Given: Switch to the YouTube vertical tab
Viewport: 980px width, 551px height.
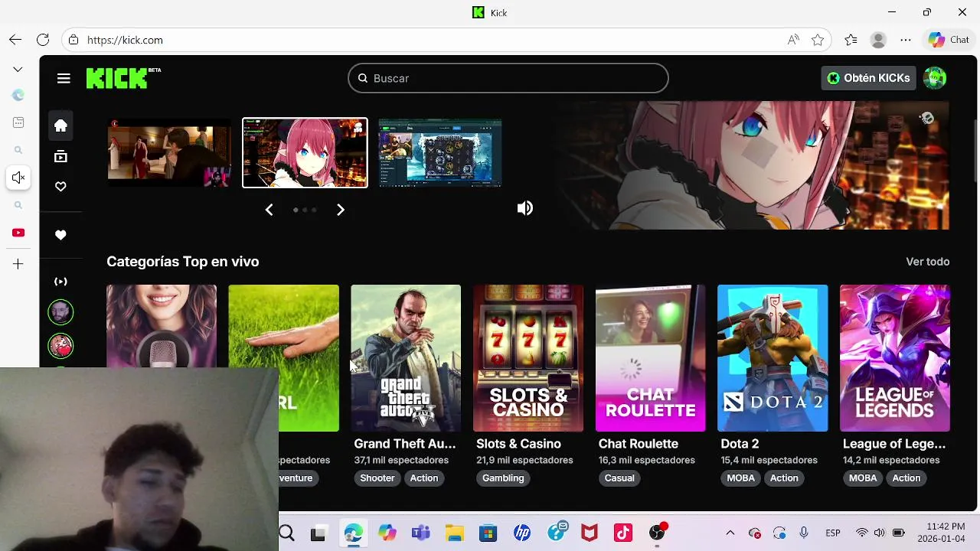Looking at the screenshot, I should [18, 233].
